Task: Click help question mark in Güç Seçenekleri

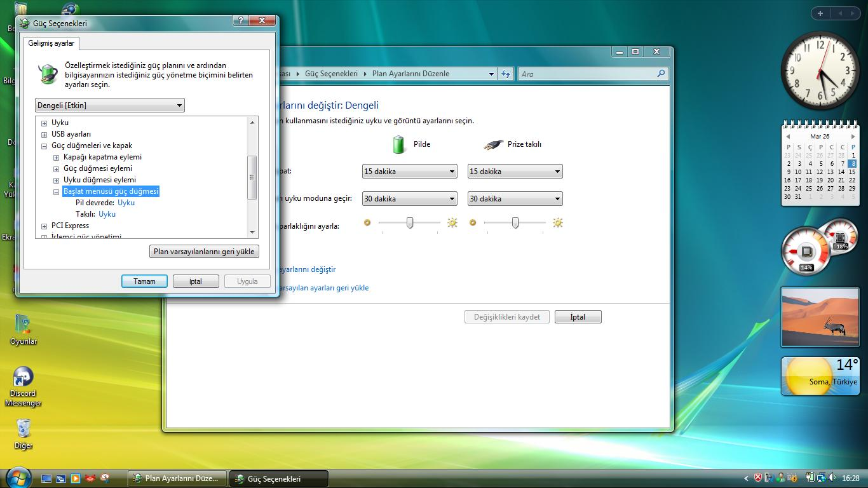Action: click(240, 20)
